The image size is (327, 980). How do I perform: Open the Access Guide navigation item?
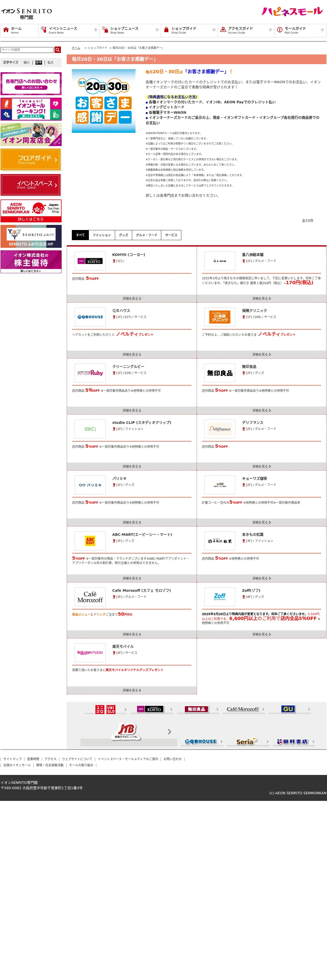pyautogui.click(x=246, y=31)
